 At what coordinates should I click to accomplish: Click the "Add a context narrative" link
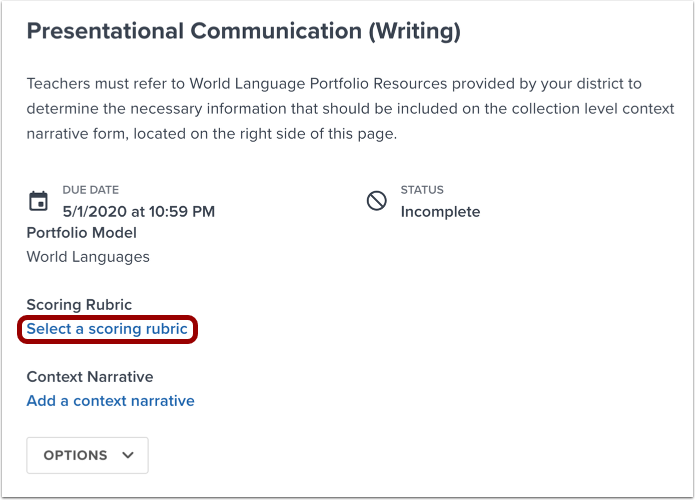pyautogui.click(x=110, y=401)
